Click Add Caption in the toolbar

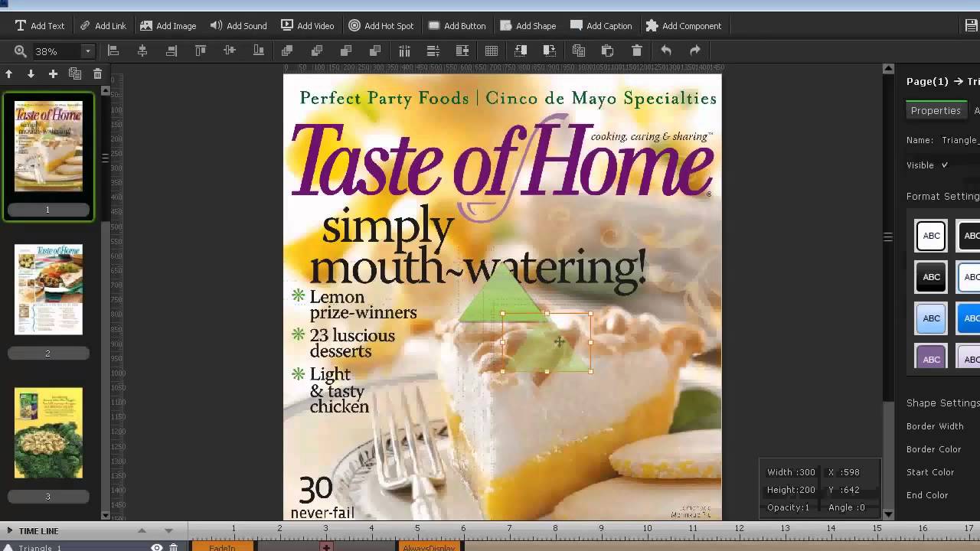tap(601, 25)
